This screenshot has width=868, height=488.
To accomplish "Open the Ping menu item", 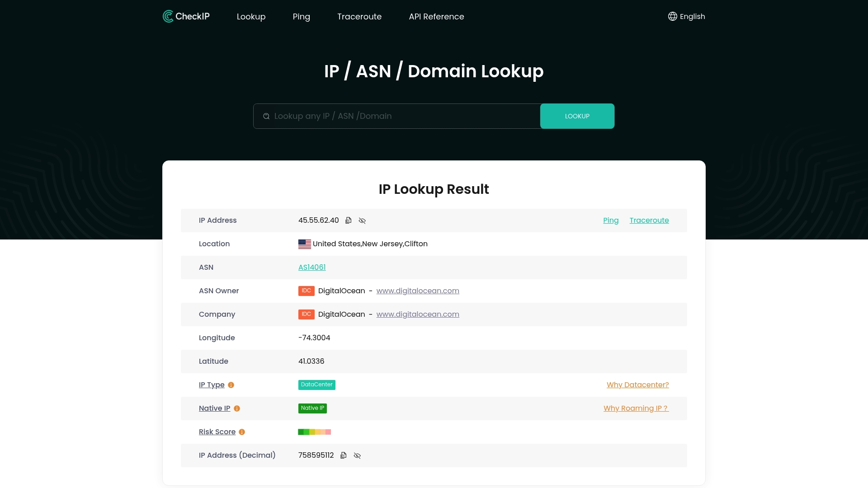I will pyautogui.click(x=301, y=16).
